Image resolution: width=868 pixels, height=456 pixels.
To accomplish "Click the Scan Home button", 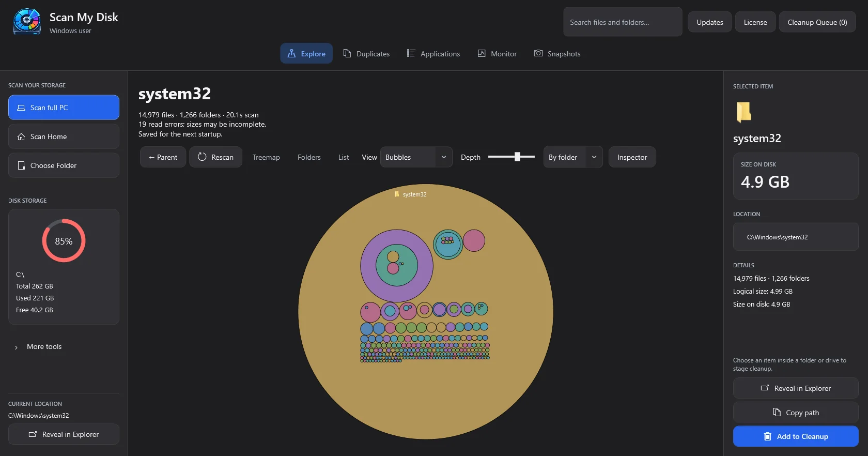I will coord(64,136).
